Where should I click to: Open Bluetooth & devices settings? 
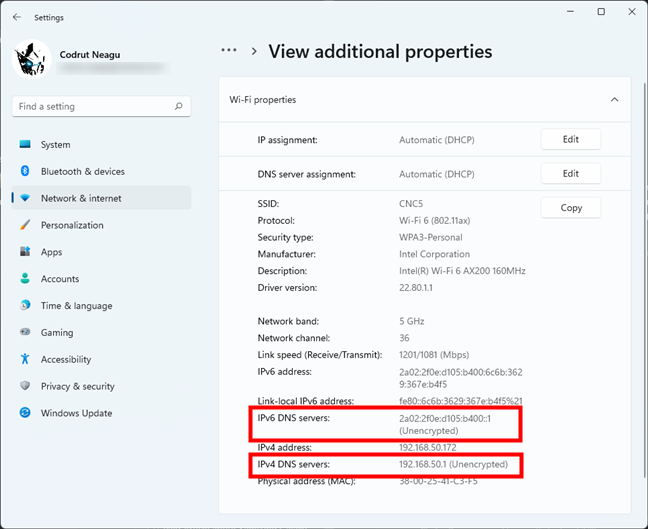tap(101, 172)
